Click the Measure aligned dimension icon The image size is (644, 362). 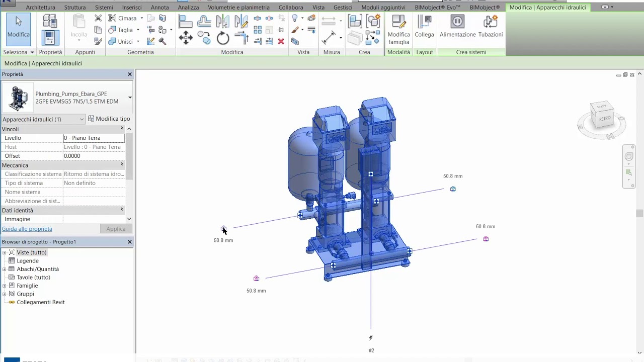pos(329,37)
